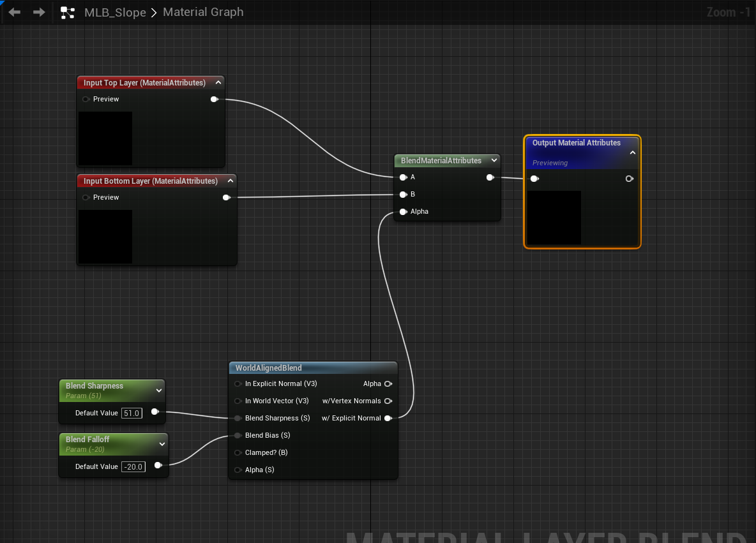The width and height of the screenshot is (756, 543).
Task: Click the back navigation arrow
Action: coord(13,11)
